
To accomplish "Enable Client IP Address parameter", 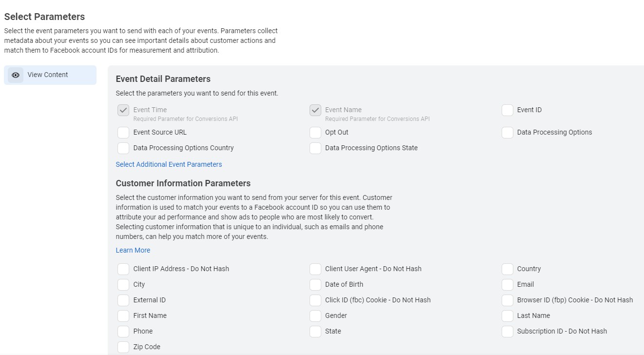I will 123,269.
